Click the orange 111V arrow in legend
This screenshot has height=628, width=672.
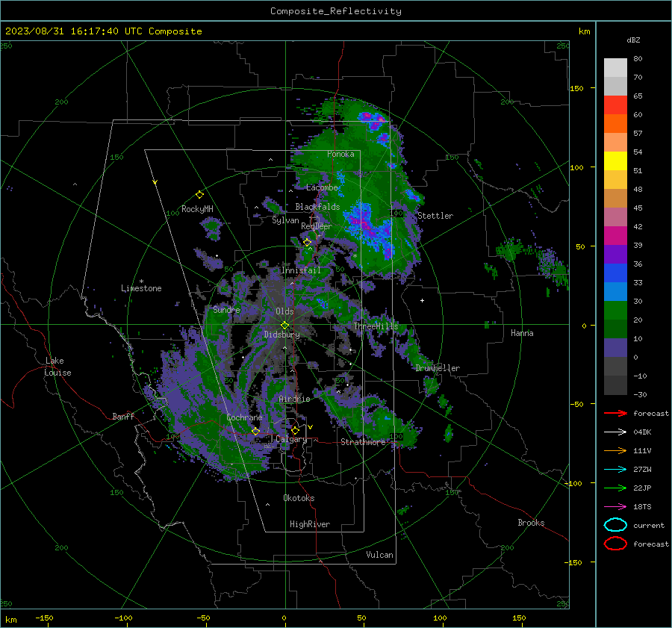click(615, 450)
